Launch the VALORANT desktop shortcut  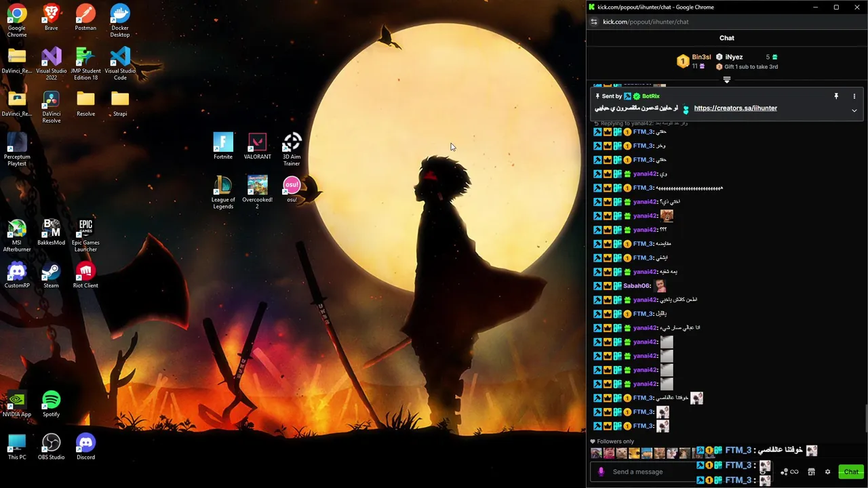257,146
